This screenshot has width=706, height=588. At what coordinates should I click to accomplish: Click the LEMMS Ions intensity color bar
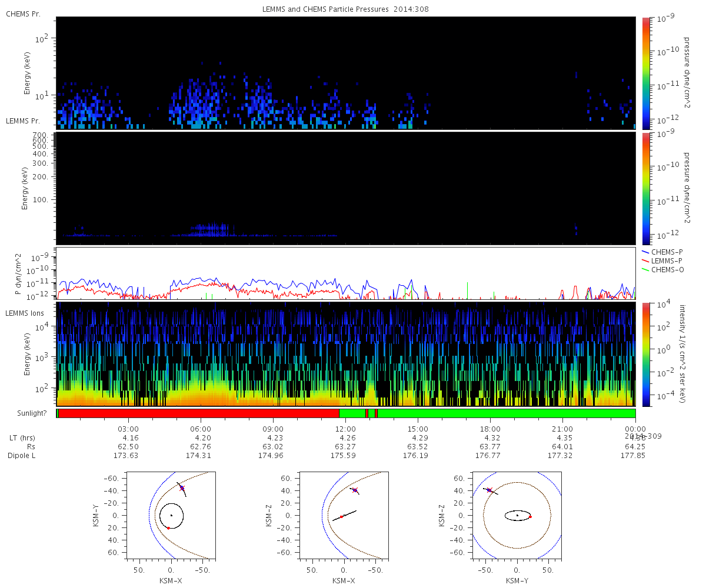[x=646, y=354]
